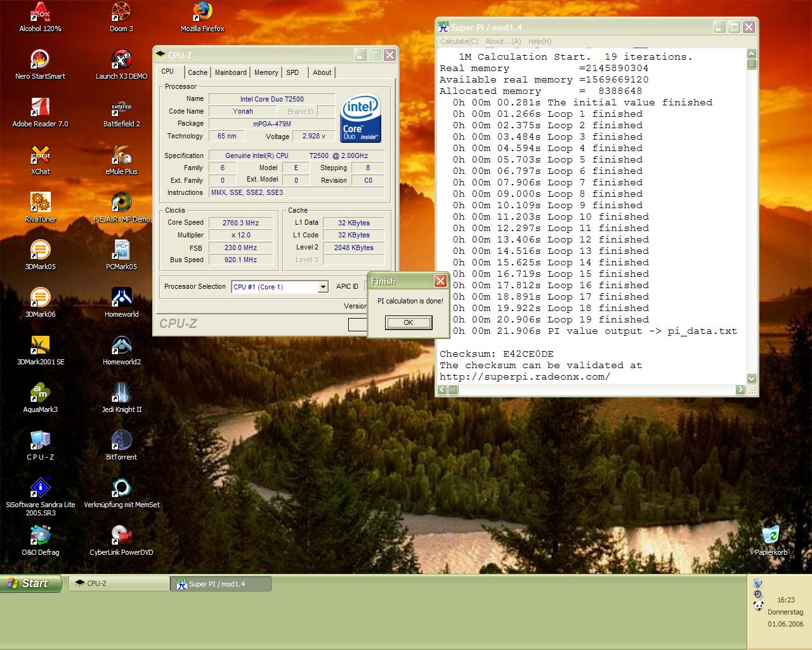Open the eMule Plus shortcut
The image size is (812, 650).
(121, 156)
